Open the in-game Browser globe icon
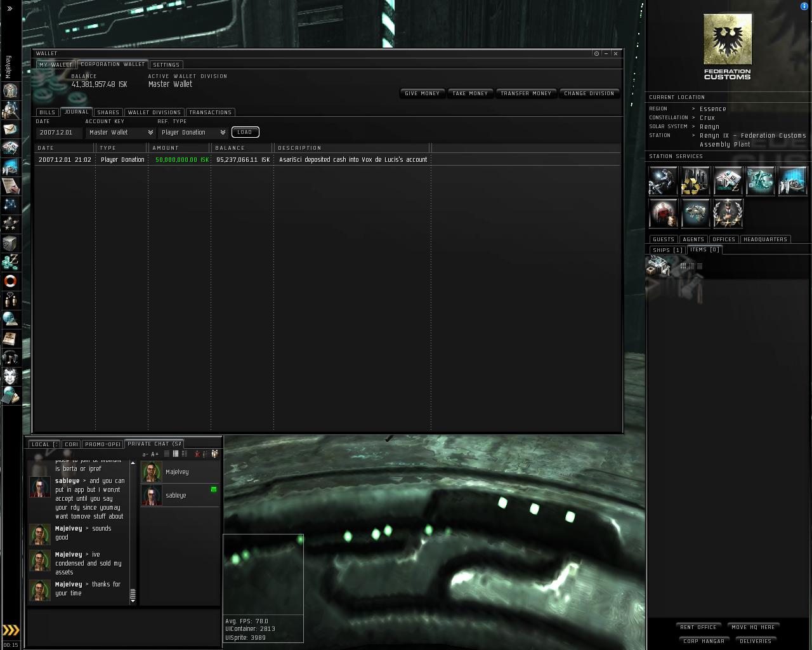Image resolution: width=812 pixels, height=650 pixels. [x=10, y=319]
